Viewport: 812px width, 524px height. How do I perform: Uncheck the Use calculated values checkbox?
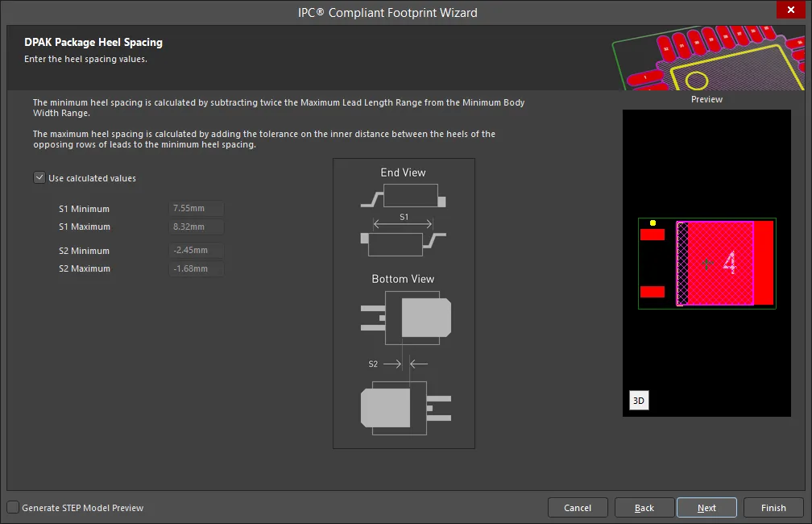[x=39, y=178]
